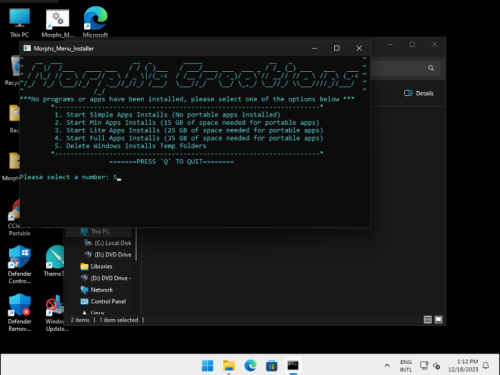The width and height of the screenshot is (500, 375).
Task: Open network status tray icon
Action: pos(424,366)
